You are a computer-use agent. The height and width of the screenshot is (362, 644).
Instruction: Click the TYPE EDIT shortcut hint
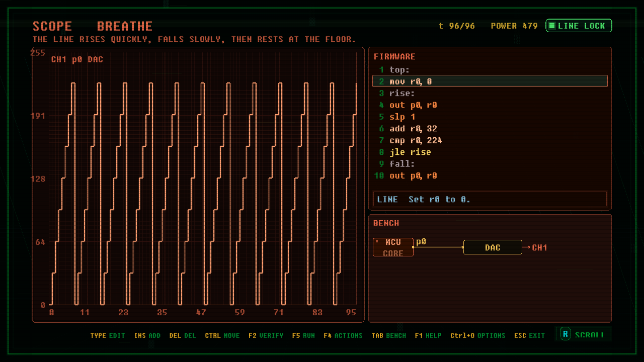(108, 335)
